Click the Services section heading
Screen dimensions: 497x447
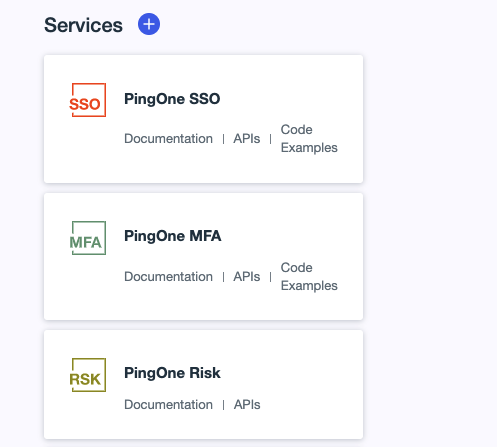point(83,25)
